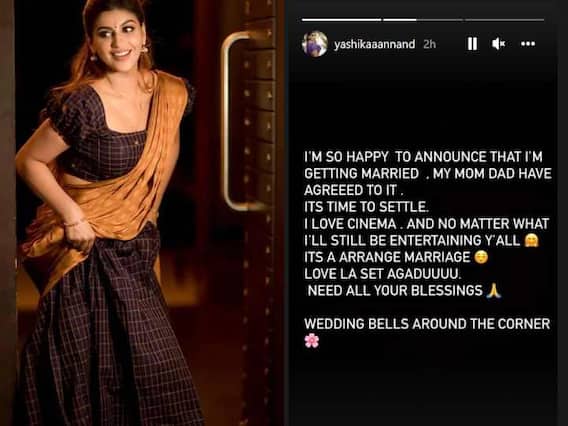
Task: Click the LOVE LA SET AGADUUUU line
Action: point(383,274)
